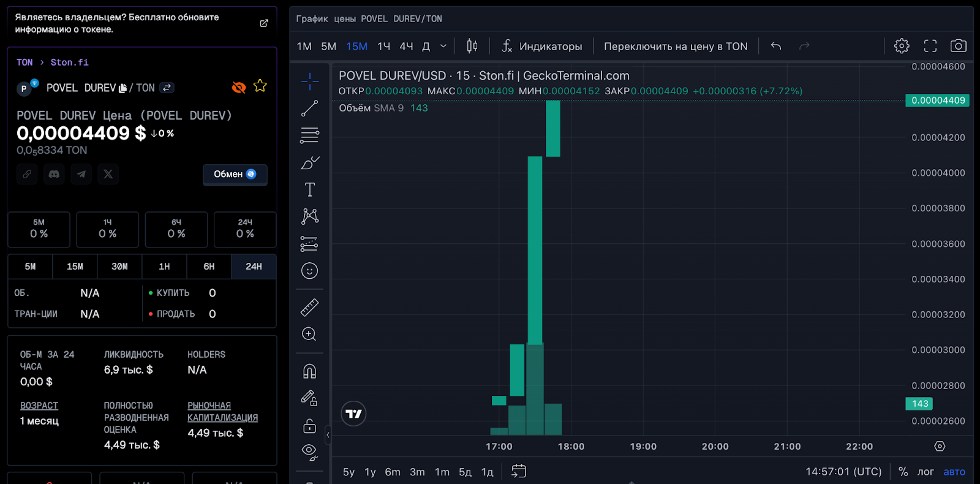
Task: Toggle the magnet mode
Action: click(310, 371)
